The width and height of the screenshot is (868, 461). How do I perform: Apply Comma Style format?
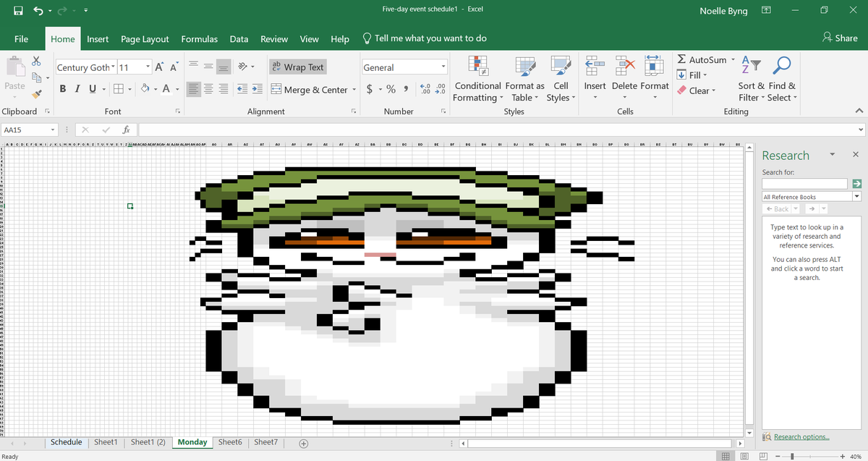pos(406,90)
